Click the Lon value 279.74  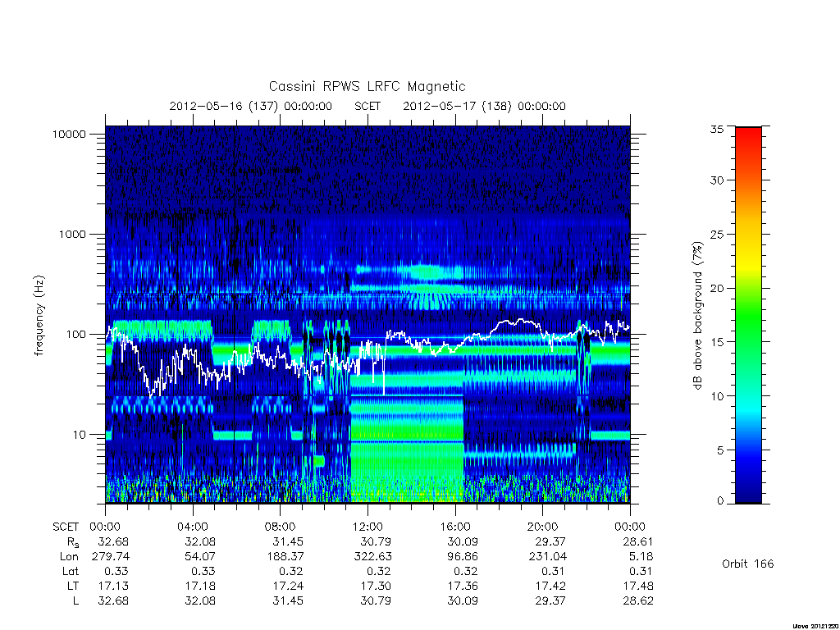point(111,557)
